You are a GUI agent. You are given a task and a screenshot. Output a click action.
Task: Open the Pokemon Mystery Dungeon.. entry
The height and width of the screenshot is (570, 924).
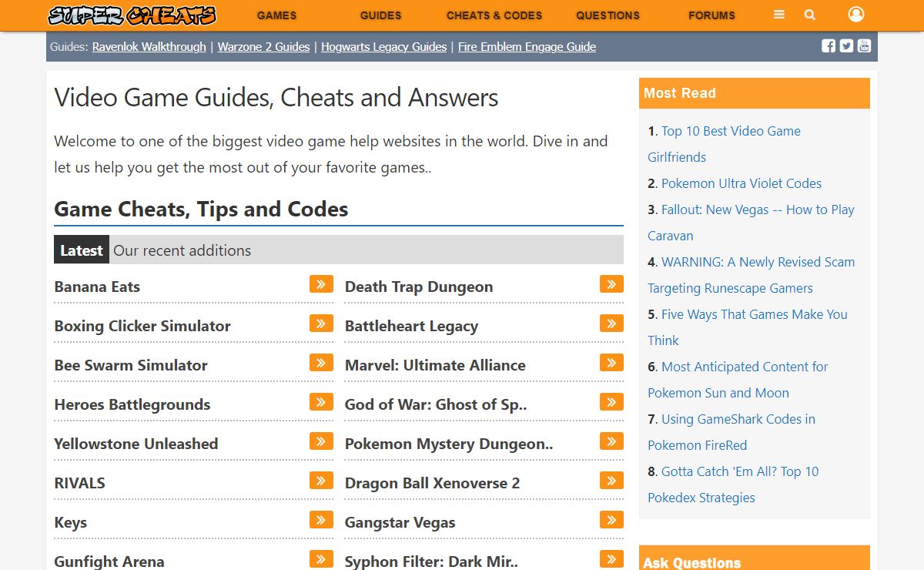(449, 444)
